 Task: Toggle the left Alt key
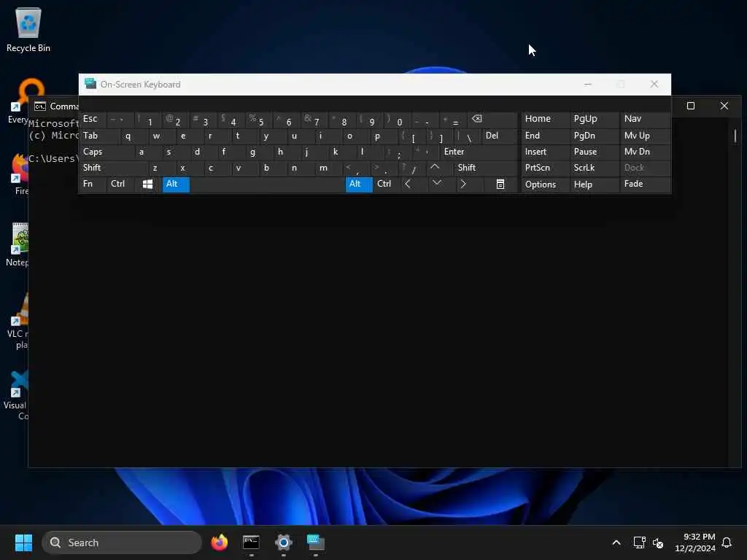pyautogui.click(x=176, y=184)
